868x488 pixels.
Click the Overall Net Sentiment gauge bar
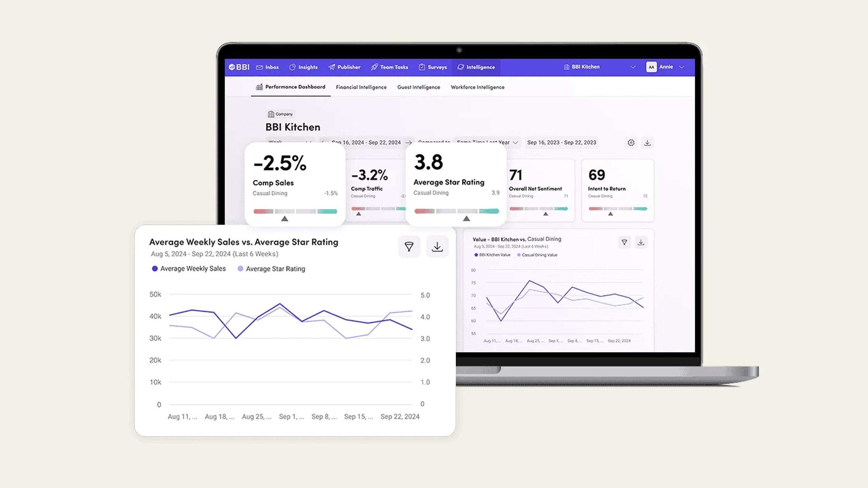(539, 209)
